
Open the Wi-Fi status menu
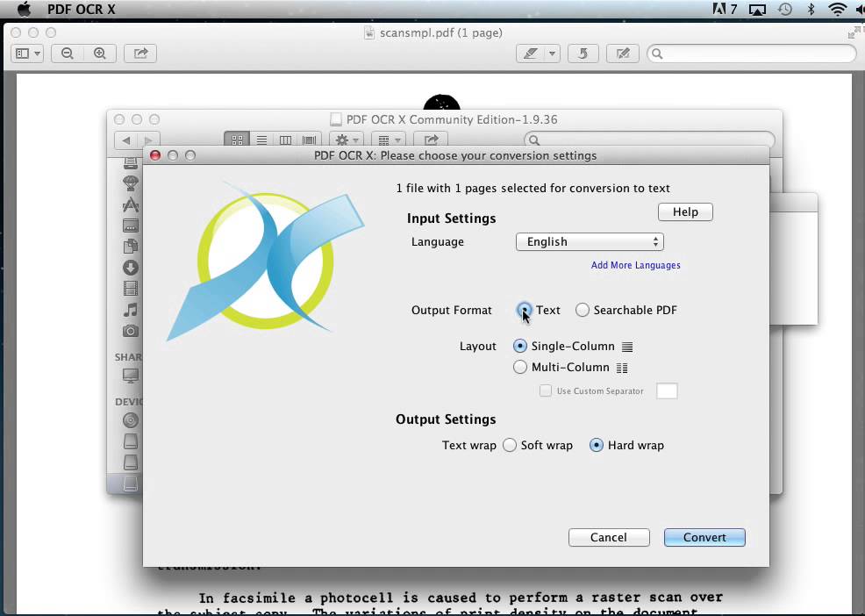(x=838, y=9)
